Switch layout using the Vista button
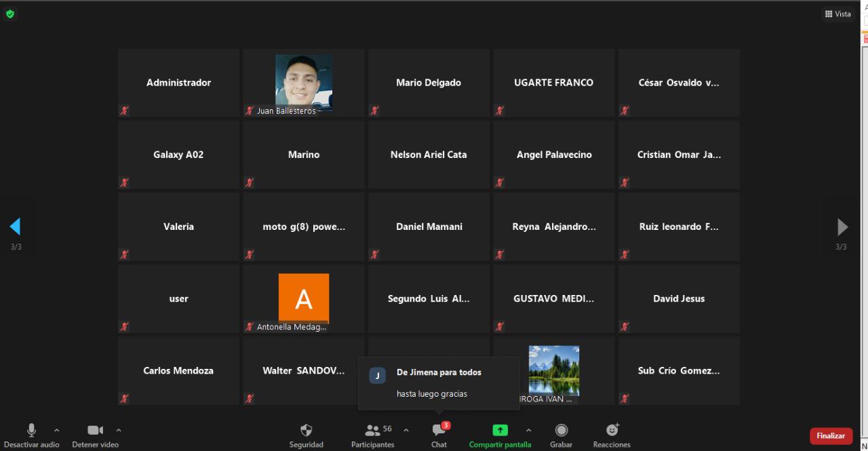 tap(837, 14)
